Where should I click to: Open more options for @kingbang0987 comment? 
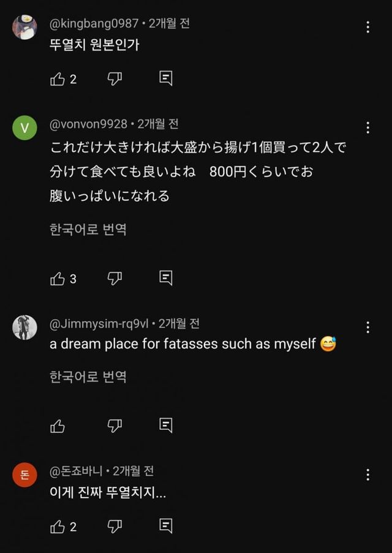[367, 27]
